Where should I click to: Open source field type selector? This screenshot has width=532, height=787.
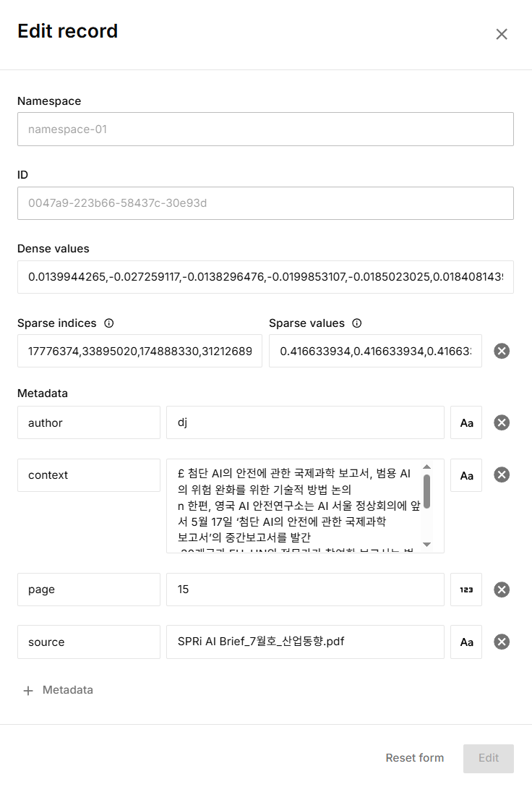pyautogui.click(x=466, y=642)
